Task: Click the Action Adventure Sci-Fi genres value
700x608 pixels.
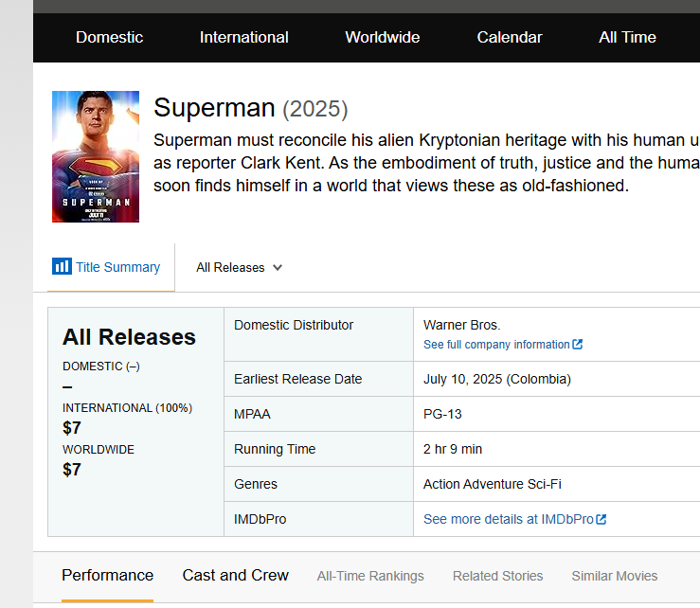Action: (x=492, y=484)
